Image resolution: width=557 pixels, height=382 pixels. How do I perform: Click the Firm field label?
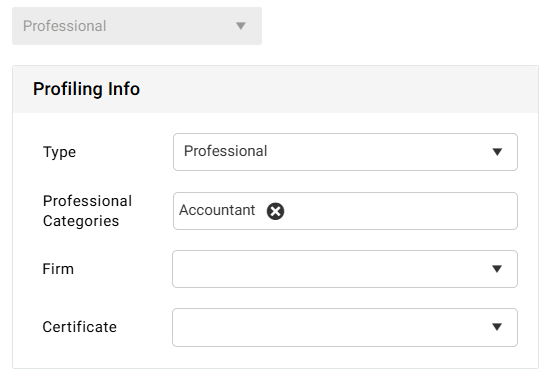pos(58,269)
